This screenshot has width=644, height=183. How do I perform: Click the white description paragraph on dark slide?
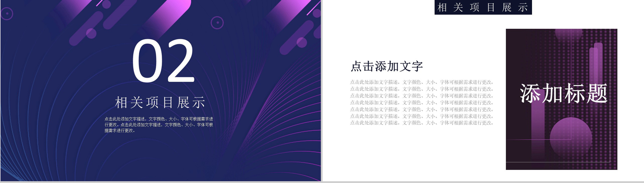click(159, 125)
